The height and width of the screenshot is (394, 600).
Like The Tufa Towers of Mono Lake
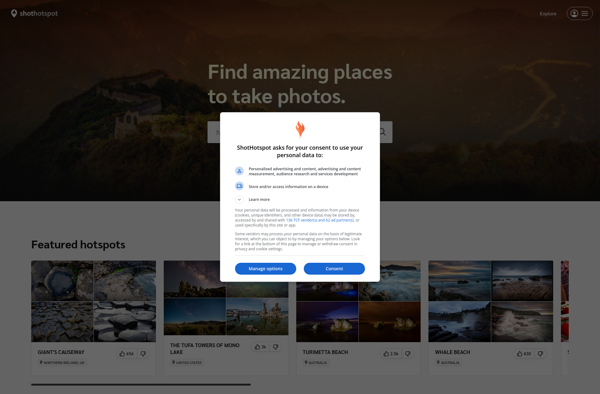coord(260,347)
